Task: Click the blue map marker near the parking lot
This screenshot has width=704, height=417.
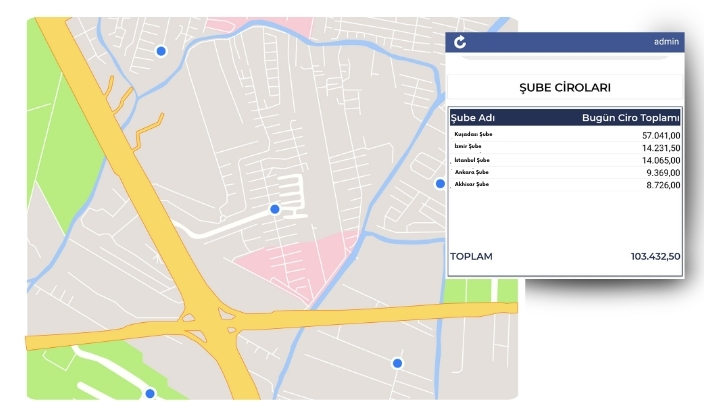Action: tap(275, 209)
